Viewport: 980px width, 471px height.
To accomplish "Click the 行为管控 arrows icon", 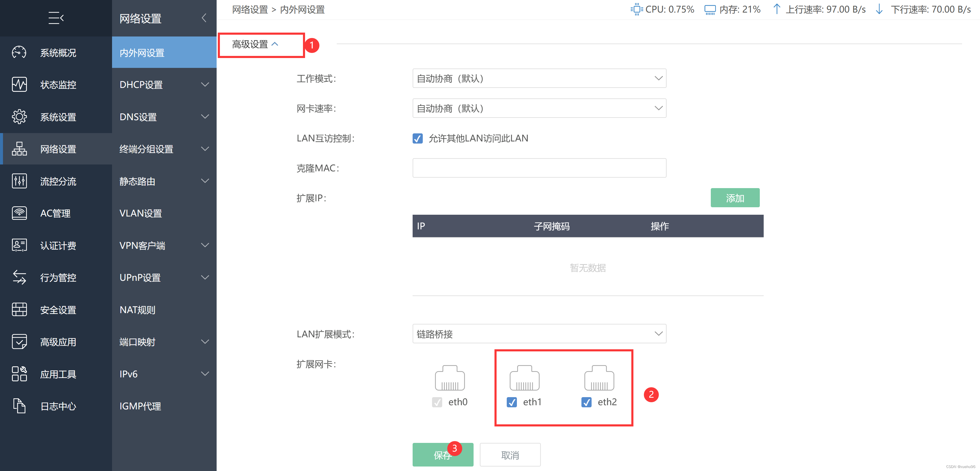I will [19, 277].
